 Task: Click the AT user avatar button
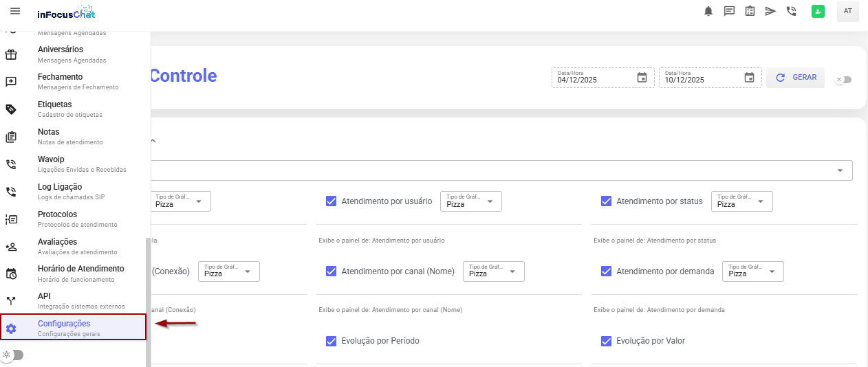(847, 11)
